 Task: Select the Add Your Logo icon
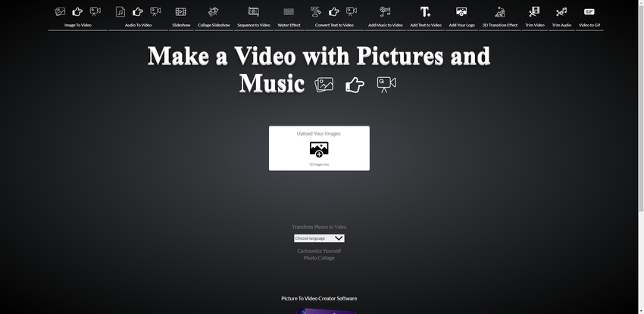[x=461, y=11]
